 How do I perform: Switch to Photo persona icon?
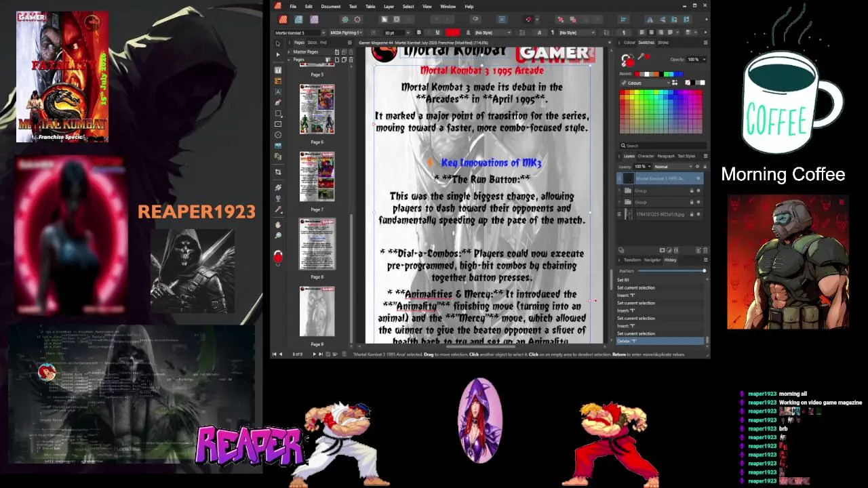[314, 19]
